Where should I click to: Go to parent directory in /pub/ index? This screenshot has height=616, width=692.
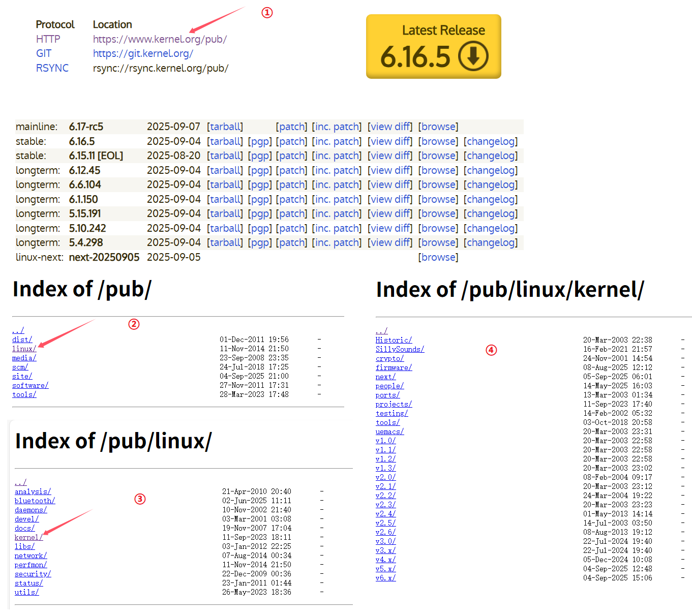[18, 330]
